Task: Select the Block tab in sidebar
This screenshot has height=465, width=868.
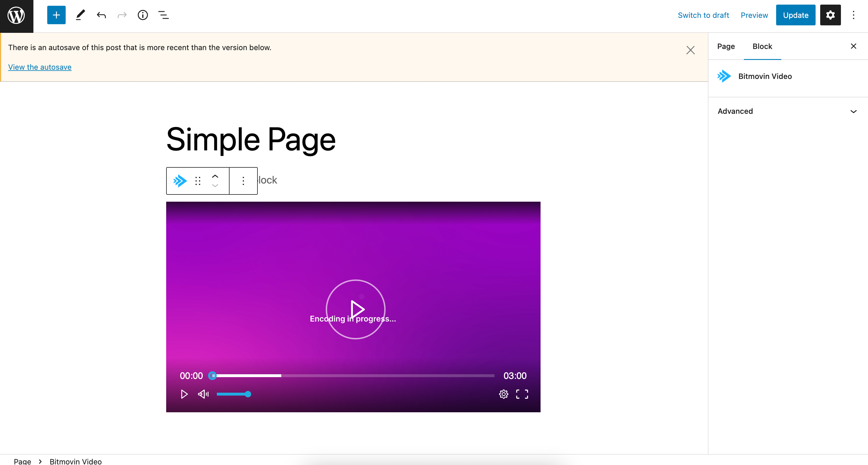Action: (x=762, y=47)
